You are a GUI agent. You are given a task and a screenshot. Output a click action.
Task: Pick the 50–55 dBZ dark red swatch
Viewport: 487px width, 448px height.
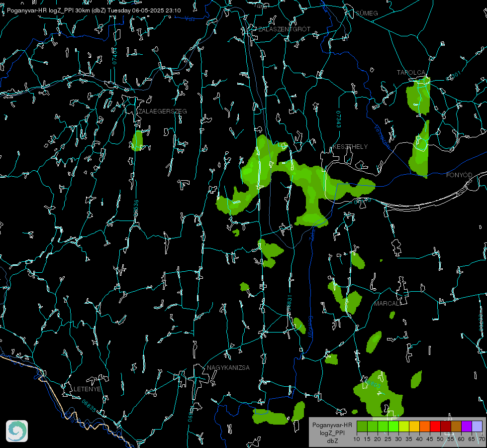point(446,426)
